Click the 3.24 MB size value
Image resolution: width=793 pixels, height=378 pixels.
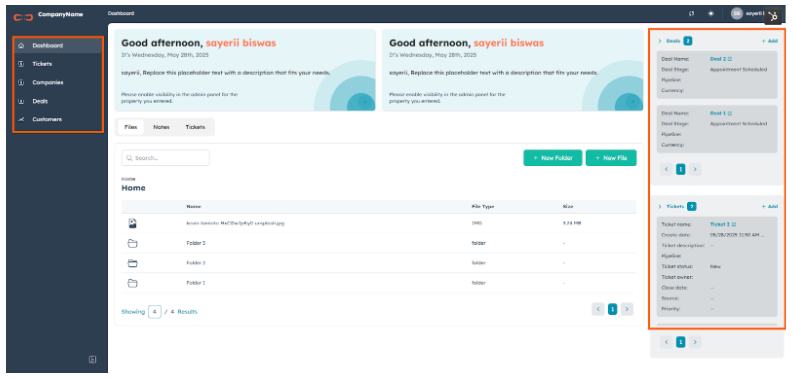pos(571,223)
